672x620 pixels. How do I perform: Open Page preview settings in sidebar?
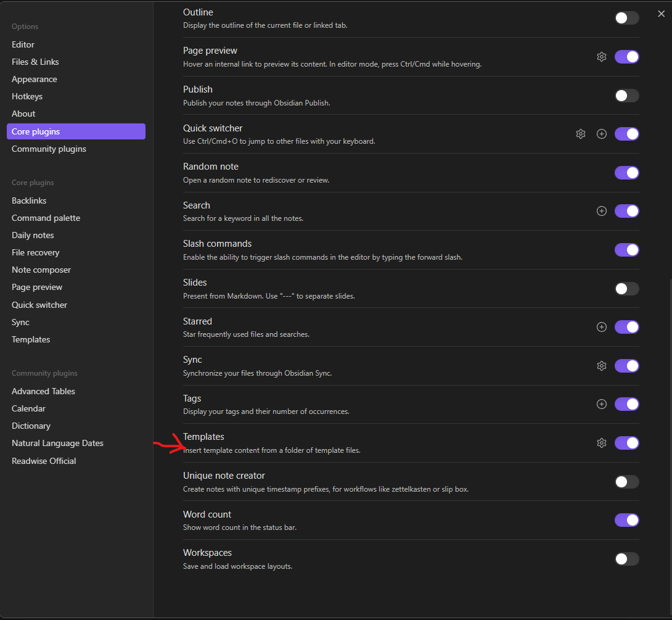(x=76, y=287)
